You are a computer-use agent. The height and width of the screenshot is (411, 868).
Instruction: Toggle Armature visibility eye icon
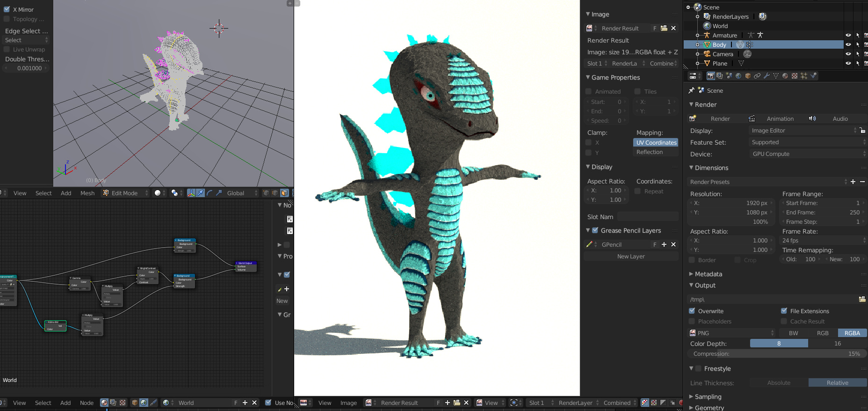(x=848, y=35)
